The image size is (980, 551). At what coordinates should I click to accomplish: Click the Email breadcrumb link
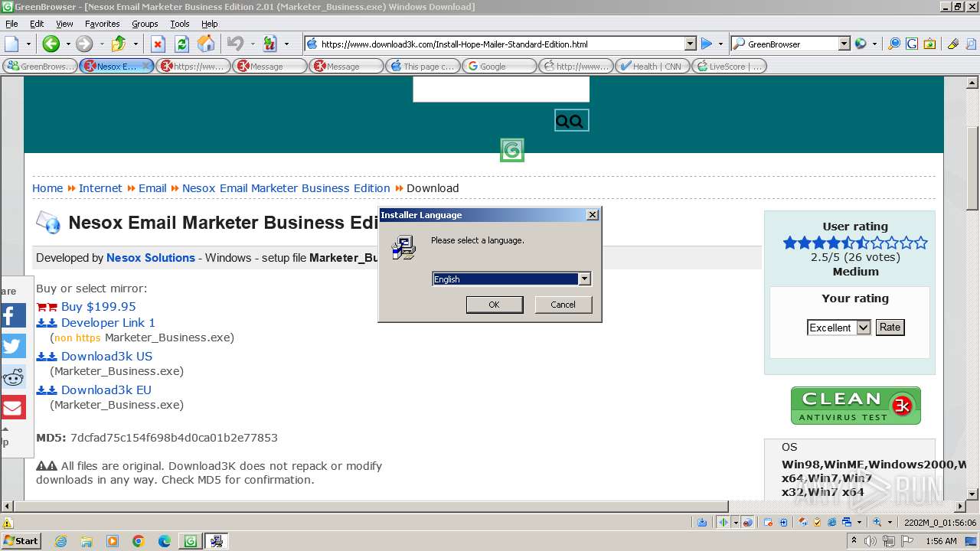(152, 188)
